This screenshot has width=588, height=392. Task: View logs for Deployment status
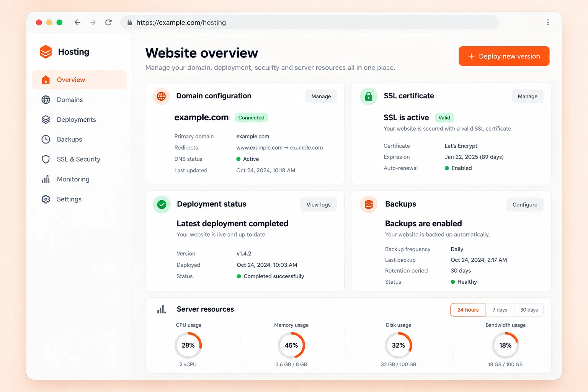(318, 205)
